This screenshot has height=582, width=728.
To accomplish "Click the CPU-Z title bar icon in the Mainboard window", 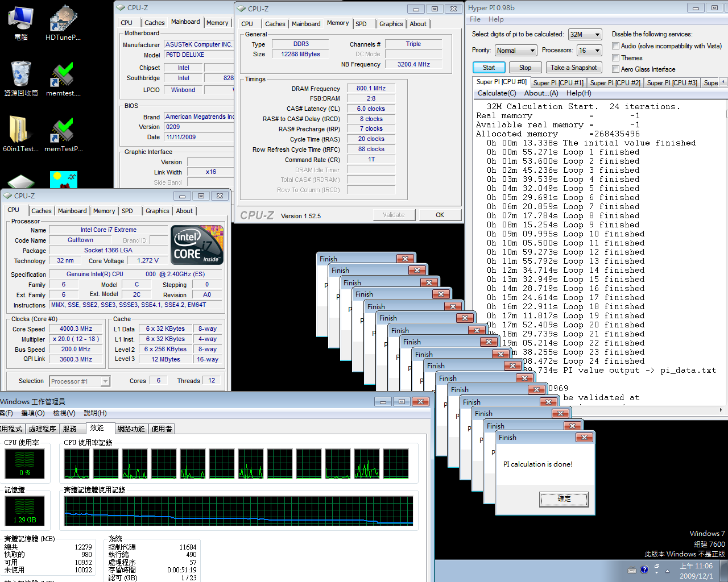I will point(121,7).
